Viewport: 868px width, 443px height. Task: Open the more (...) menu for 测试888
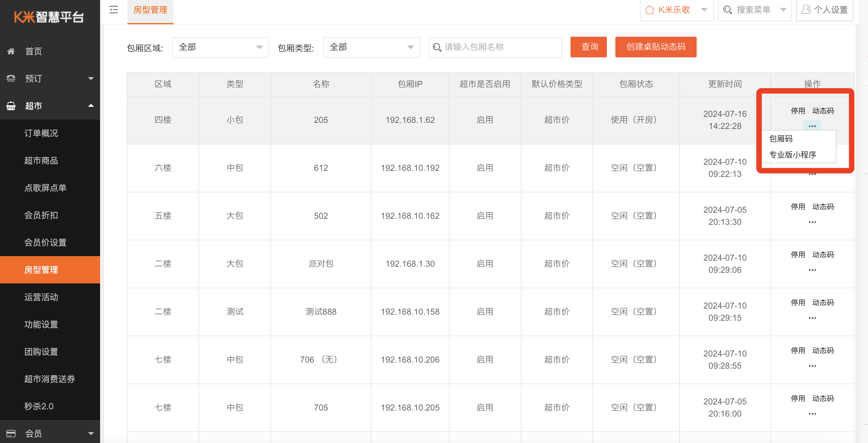[x=812, y=318]
